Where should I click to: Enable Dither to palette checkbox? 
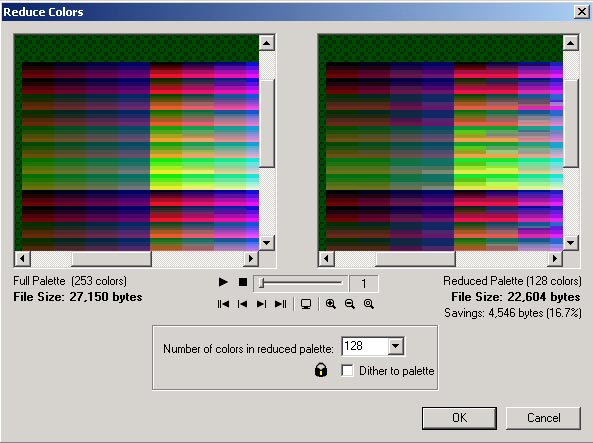[x=347, y=370]
